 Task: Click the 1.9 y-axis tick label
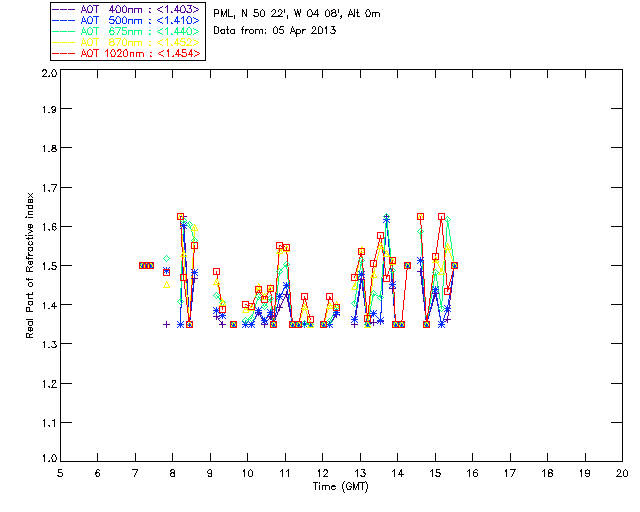(x=49, y=109)
